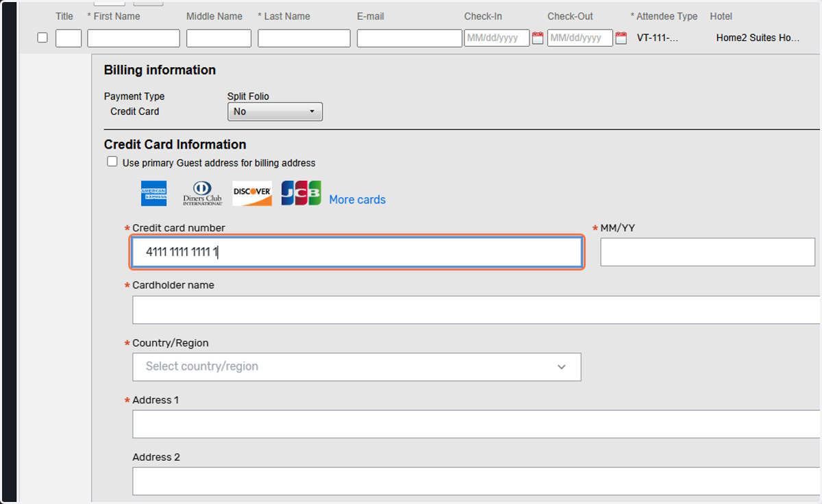Click the Address 1 input field

tap(477, 424)
